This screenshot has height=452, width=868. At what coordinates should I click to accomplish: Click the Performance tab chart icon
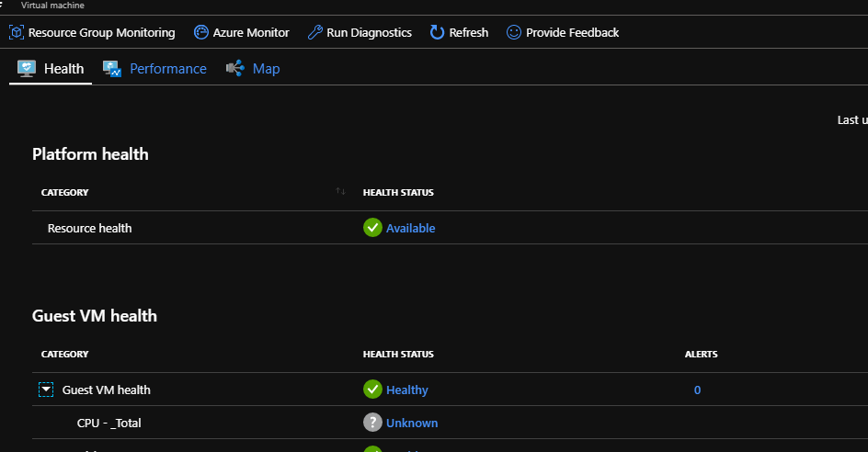tap(112, 69)
